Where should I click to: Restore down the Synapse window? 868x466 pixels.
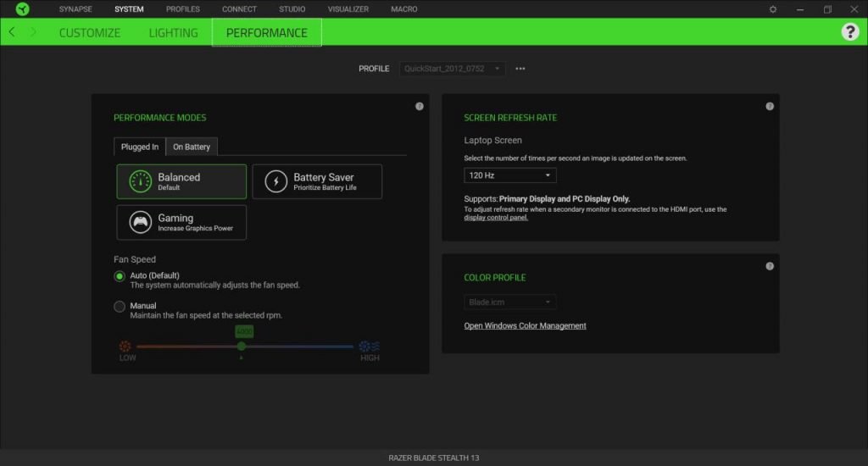click(x=827, y=9)
